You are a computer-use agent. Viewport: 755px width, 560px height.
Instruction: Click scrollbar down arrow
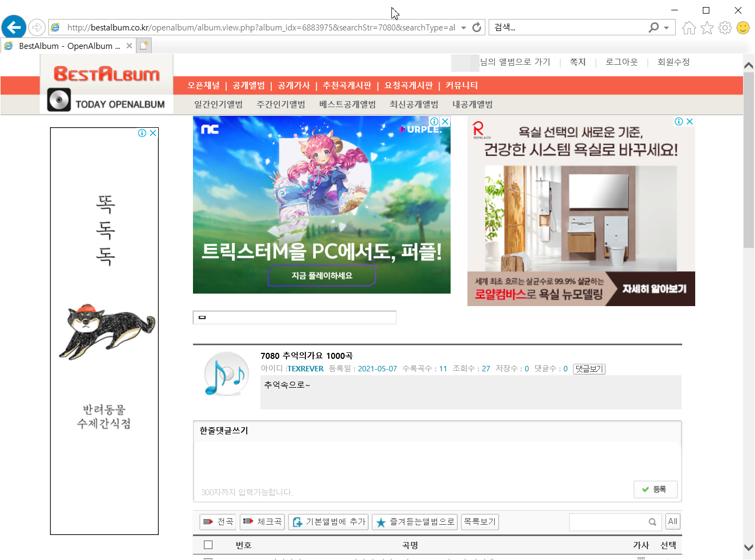tap(748, 548)
